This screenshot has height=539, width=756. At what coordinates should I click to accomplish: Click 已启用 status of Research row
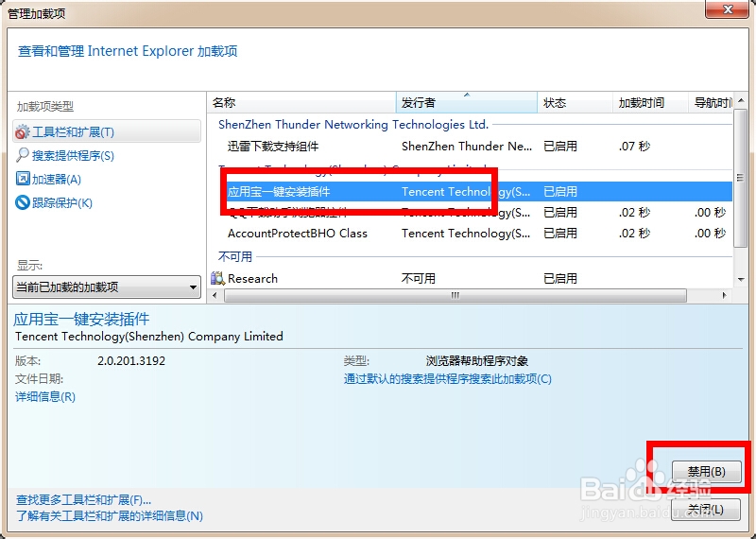pos(560,278)
